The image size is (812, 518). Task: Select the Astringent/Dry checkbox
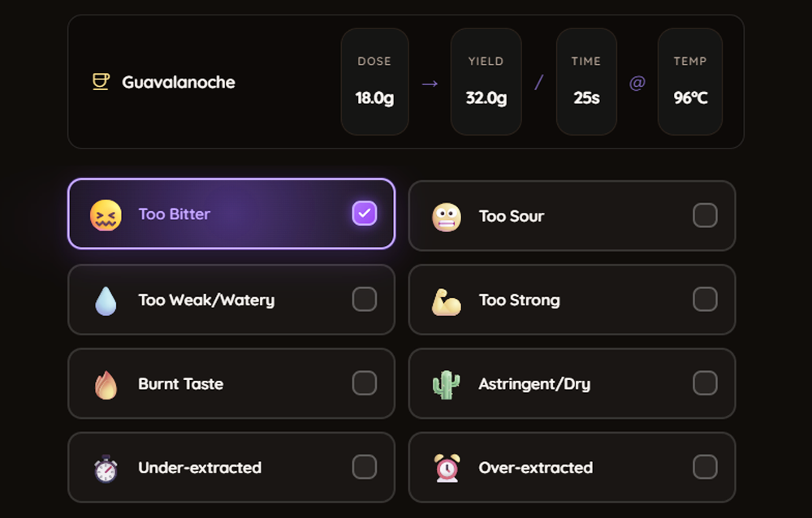click(705, 383)
